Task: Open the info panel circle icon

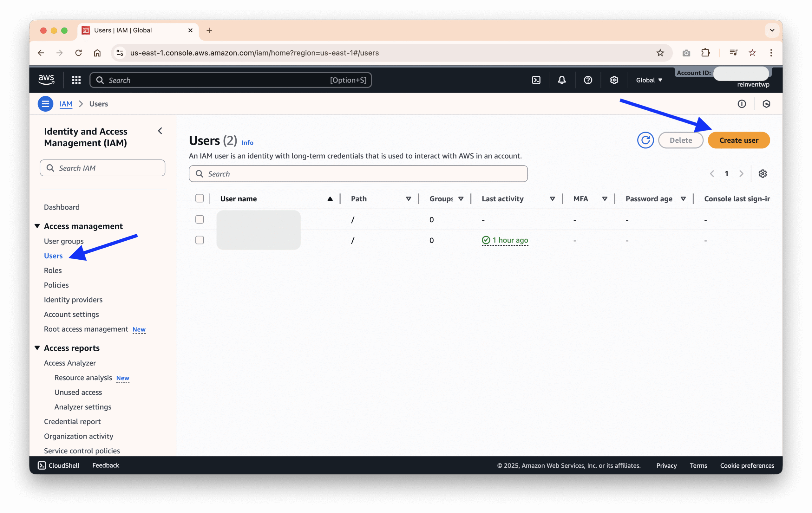Action: (x=742, y=104)
